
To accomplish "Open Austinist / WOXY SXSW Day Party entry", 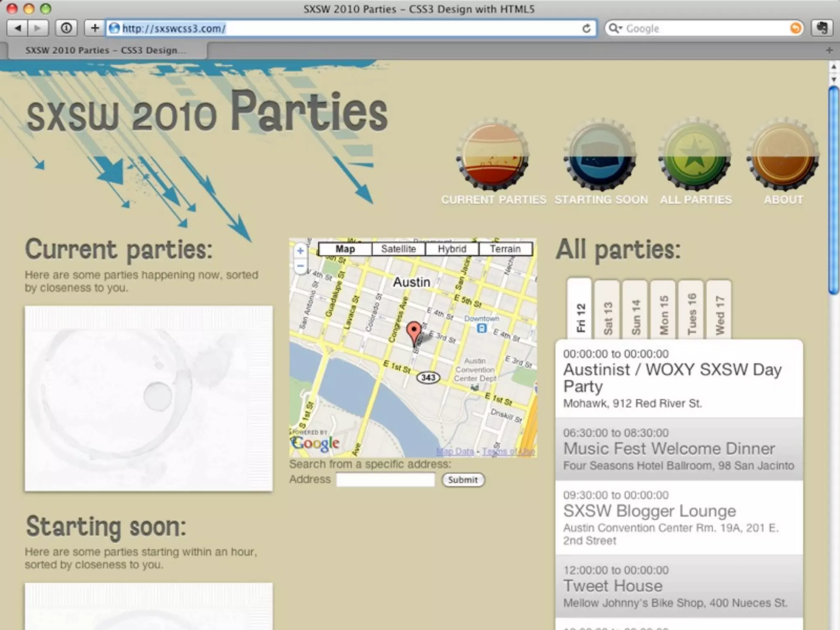I will (x=679, y=379).
